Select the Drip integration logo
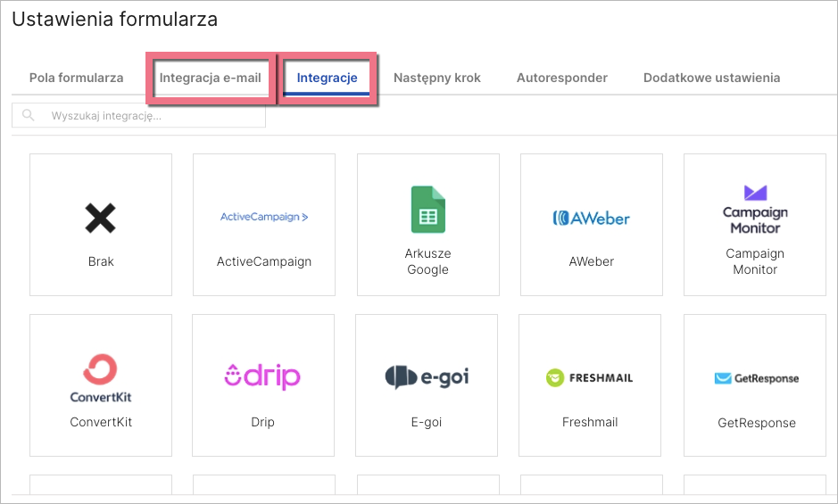This screenshot has height=504, width=838. [x=262, y=376]
